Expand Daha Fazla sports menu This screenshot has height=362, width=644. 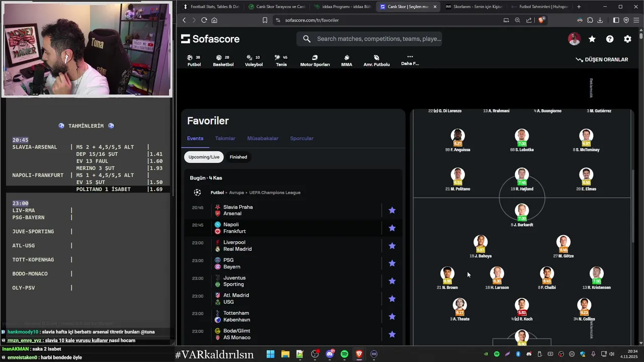point(410,60)
